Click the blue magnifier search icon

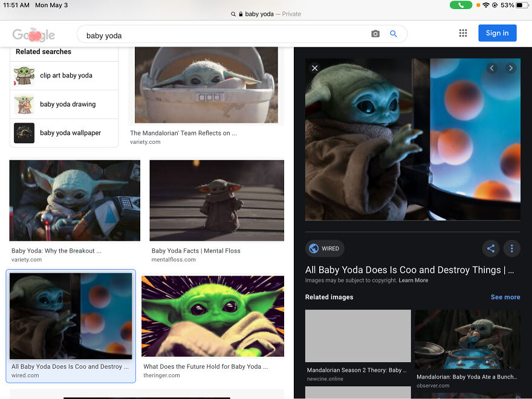394,34
